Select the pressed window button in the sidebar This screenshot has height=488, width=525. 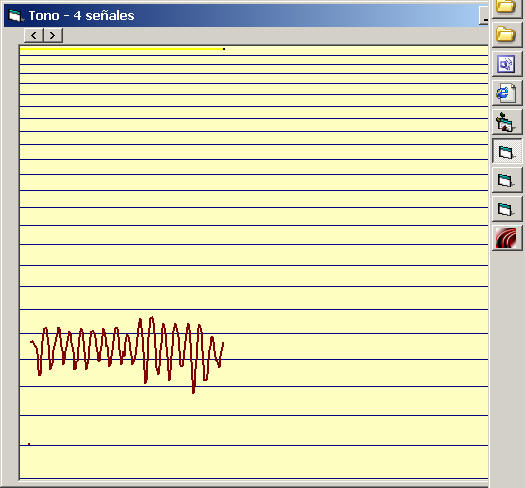507,151
